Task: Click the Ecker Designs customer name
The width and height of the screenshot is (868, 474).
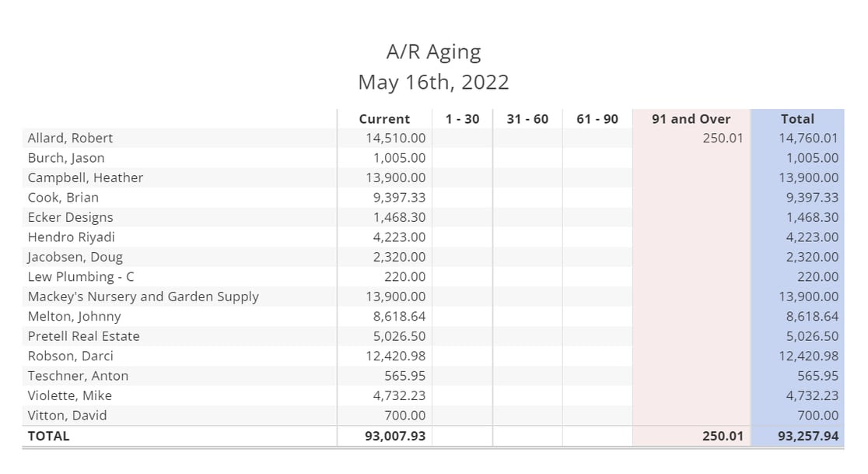Action: [x=71, y=217]
